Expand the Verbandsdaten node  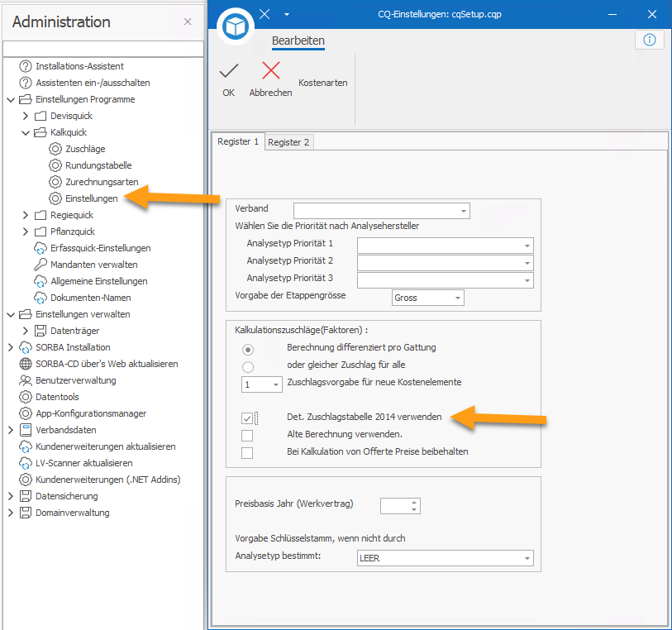click(x=11, y=430)
